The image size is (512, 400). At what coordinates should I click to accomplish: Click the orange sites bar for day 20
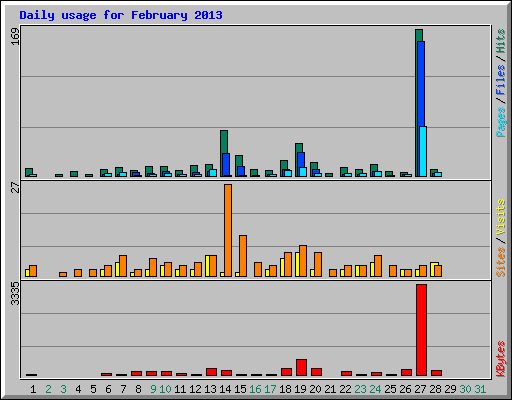tap(318, 264)
